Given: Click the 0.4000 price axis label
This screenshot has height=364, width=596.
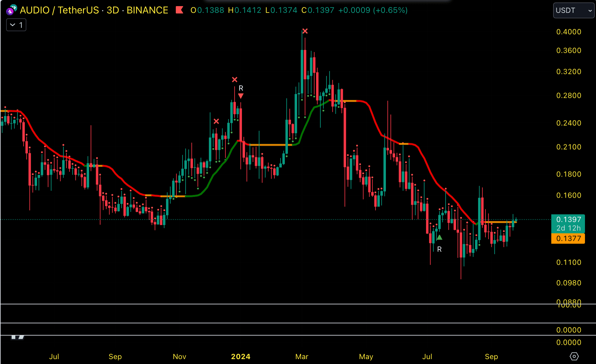Looking at the screenshot, I should [x=569, y=32].
